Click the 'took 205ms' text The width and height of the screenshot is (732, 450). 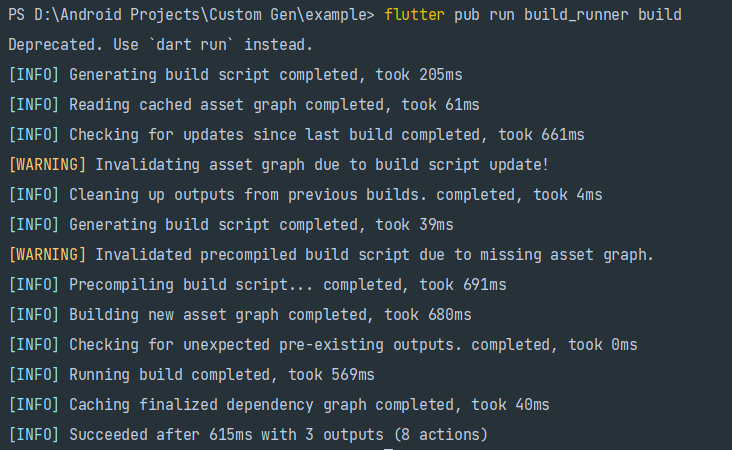(419, 75)
